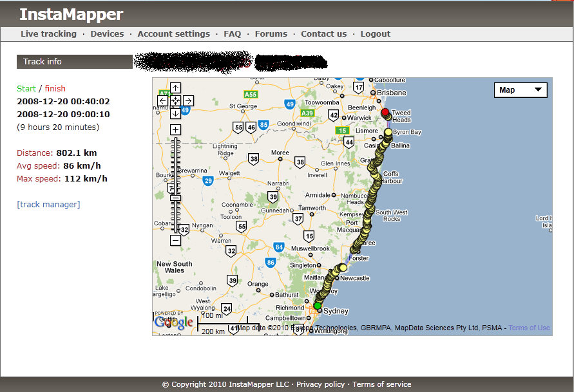Click the Max speed value 112 km/h
Image resolution: width=574 pixels, height=392 pixels.
coord(86,178)
